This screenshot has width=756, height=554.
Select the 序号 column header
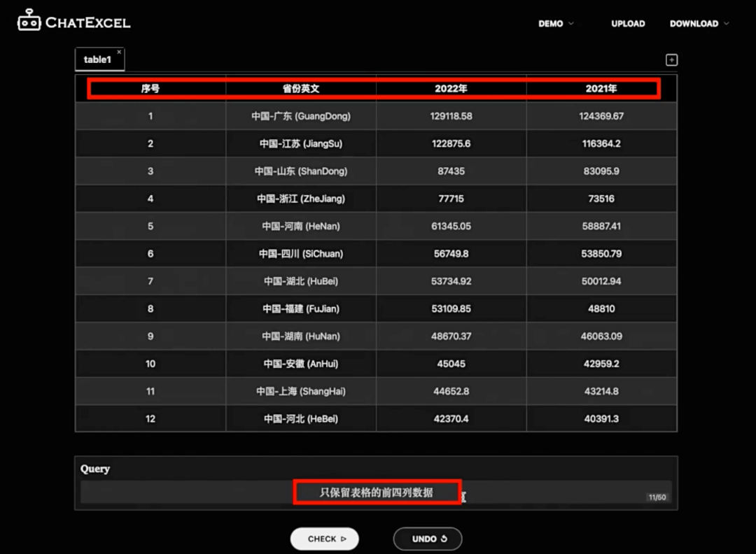click(x=150, y=89)
